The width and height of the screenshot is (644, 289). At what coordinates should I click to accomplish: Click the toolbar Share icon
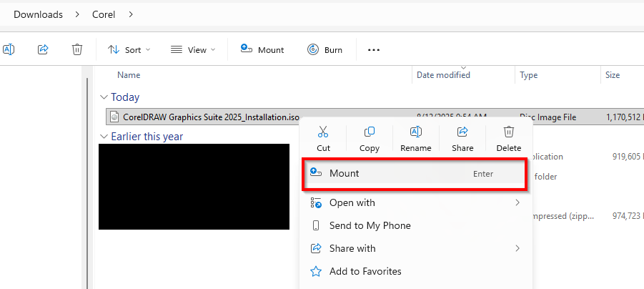[x=43, y=49]
